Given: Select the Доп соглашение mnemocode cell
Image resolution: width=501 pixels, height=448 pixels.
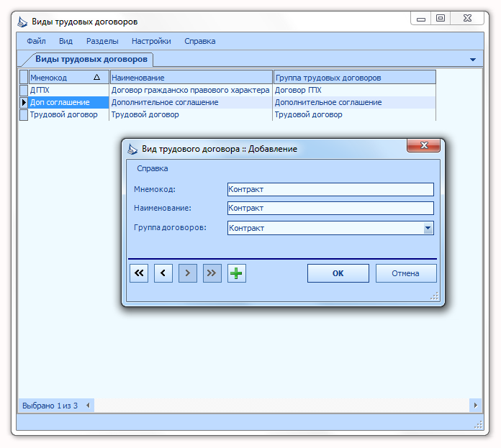Looking at the screenshot, I should 68,102.
